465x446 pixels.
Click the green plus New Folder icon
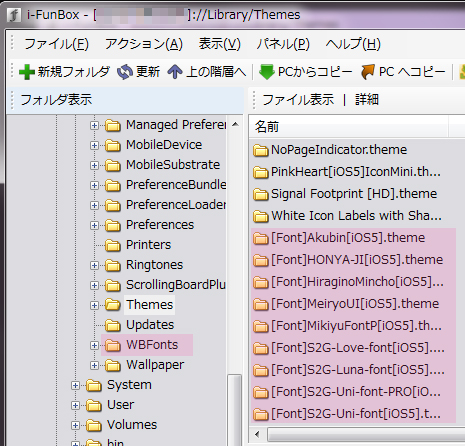click(27, 72)
